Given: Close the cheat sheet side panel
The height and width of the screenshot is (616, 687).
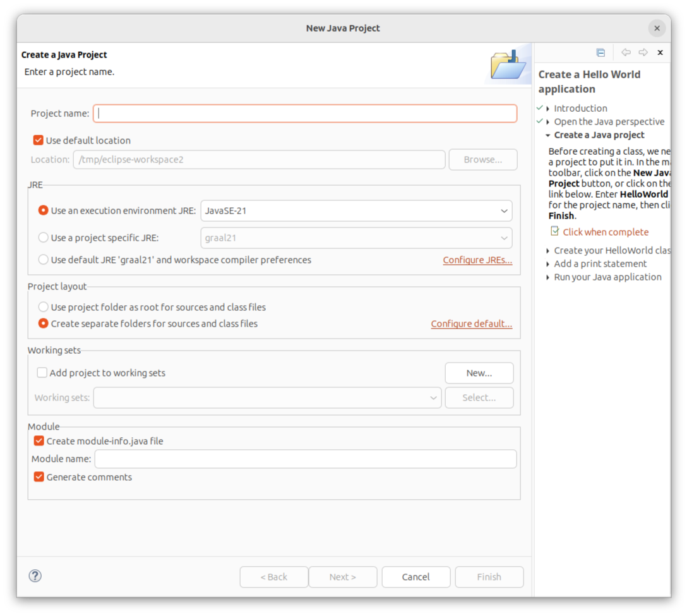Looking at the screenshot, I should click(x=660, y=52).
